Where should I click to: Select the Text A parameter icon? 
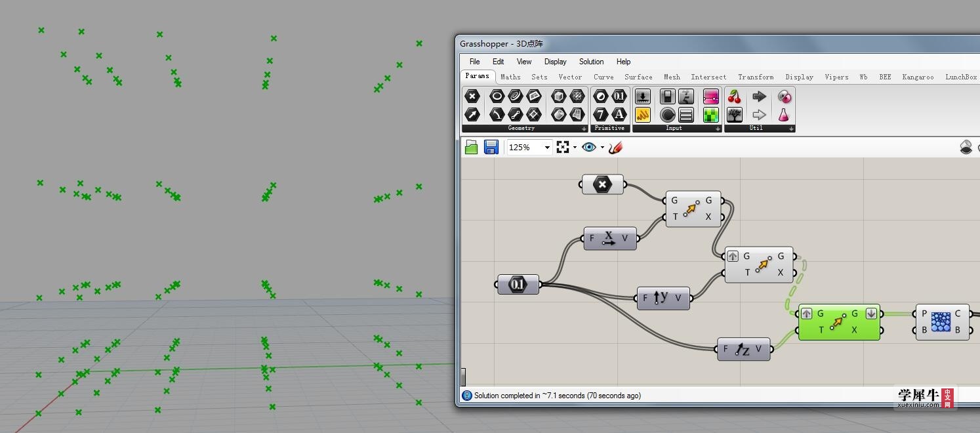619,115
